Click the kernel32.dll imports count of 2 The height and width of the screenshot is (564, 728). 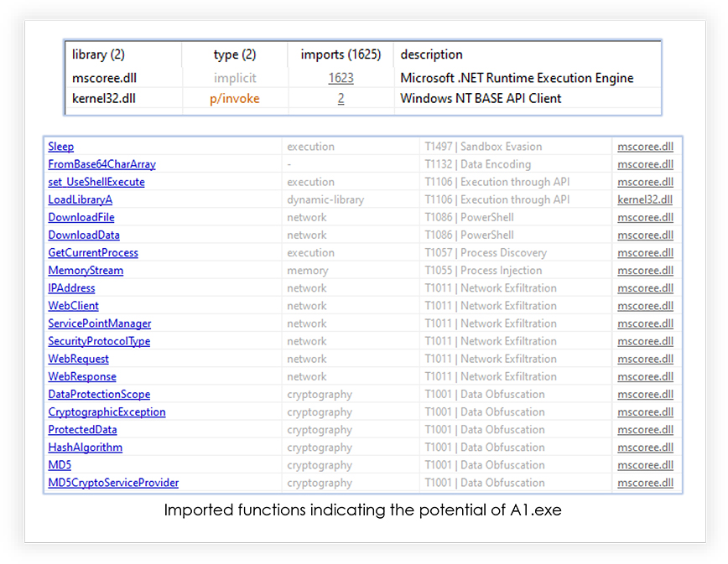(x=341, y=98)
